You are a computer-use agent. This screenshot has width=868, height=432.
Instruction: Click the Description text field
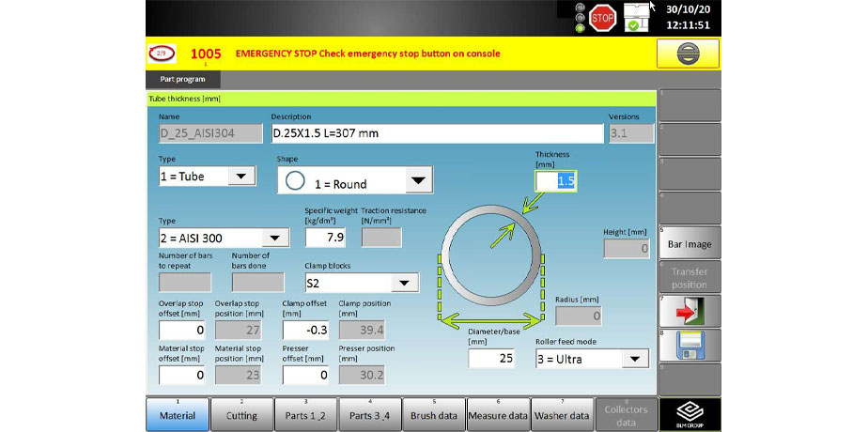coord(437,132)
